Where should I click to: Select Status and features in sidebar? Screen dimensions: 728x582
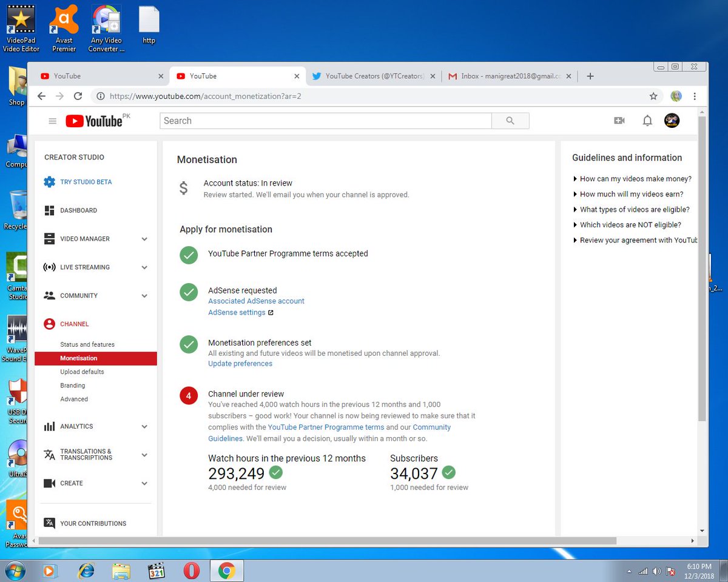point(87,344)
